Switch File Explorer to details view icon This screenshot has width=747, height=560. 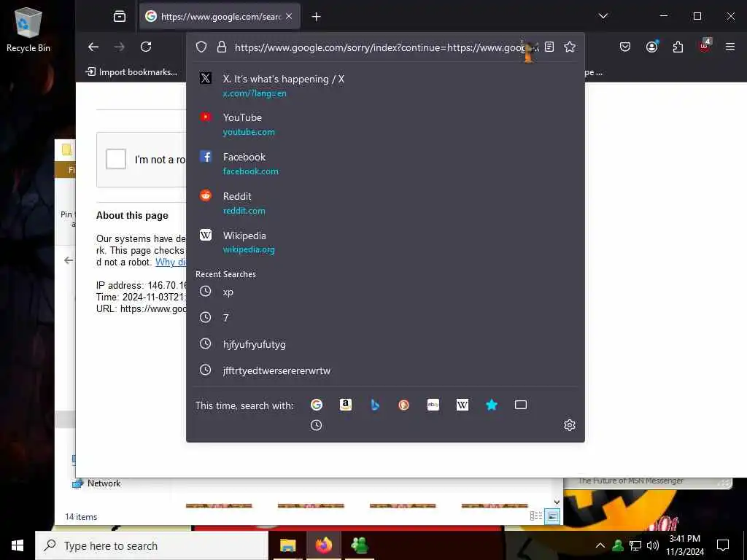pos(536,516)
